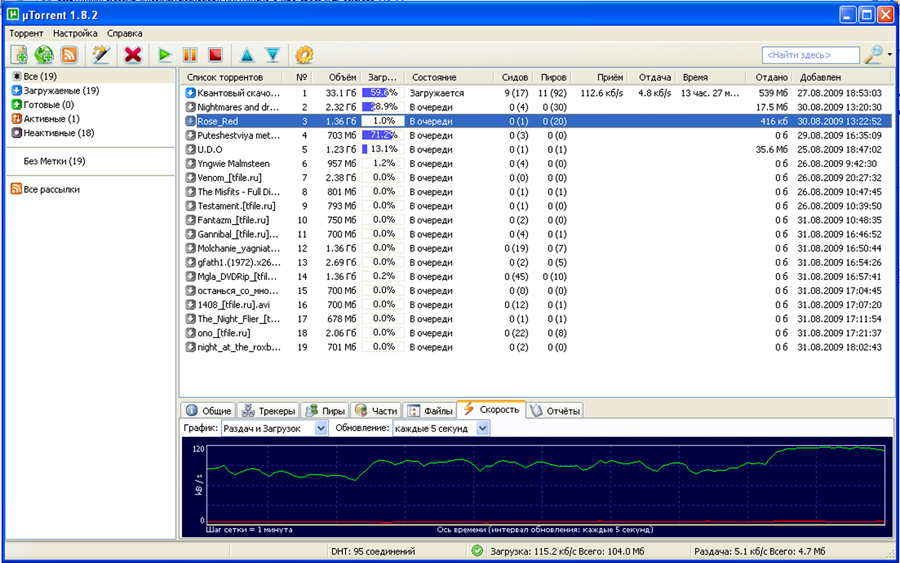The height and width of the screenshot is (563, 900).
Task: Stop the torrent using red stop icon
Action: (215, 55)
